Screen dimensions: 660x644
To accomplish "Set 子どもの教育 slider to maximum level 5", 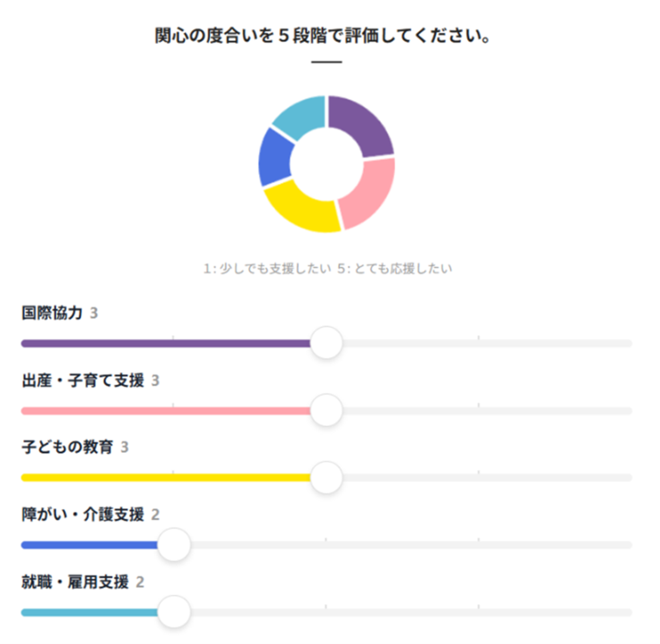I will (629, 478).
